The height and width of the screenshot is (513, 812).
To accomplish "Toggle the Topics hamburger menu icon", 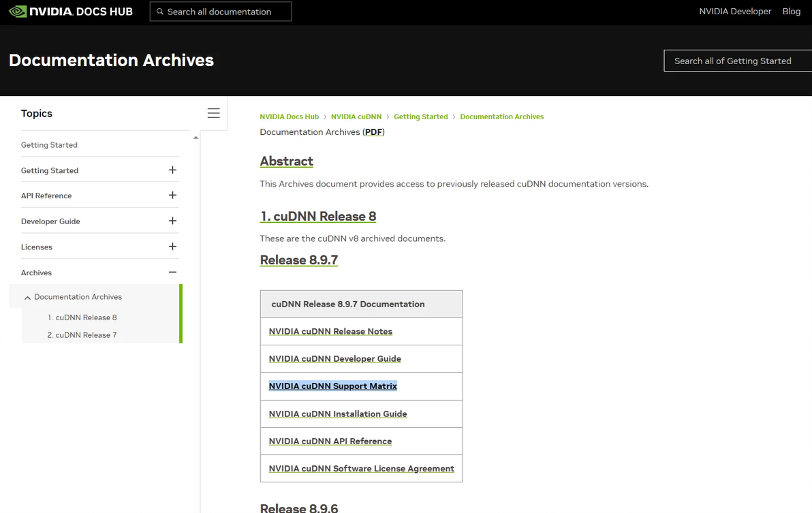I will coord(213,113).
